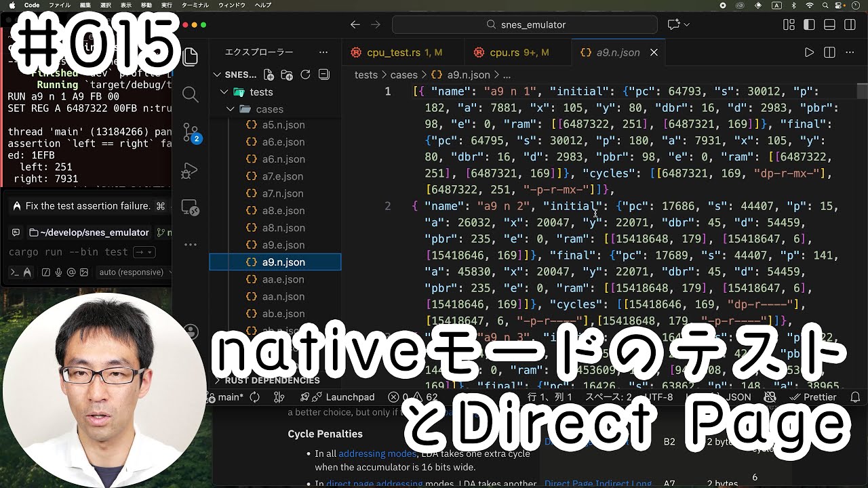Open the customize layout control

pos(789,24)
